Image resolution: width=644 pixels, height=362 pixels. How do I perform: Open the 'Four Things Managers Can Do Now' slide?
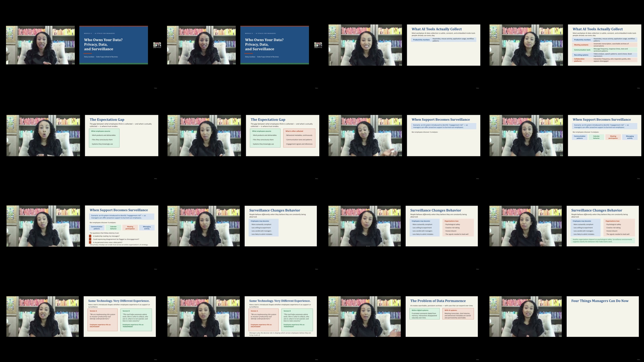tap(603, 316)
